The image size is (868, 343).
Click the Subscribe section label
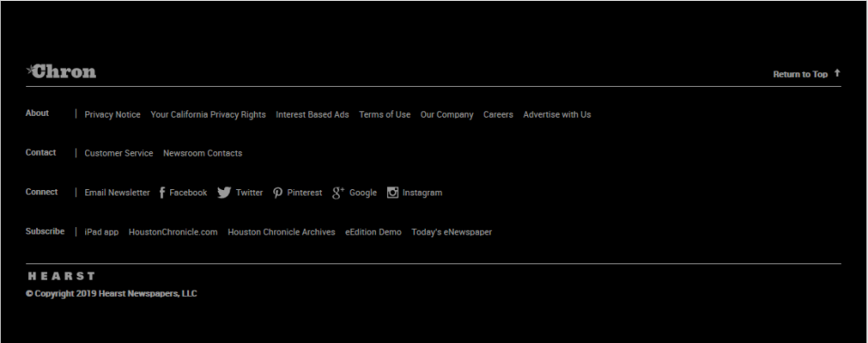[x=45, y=231]
